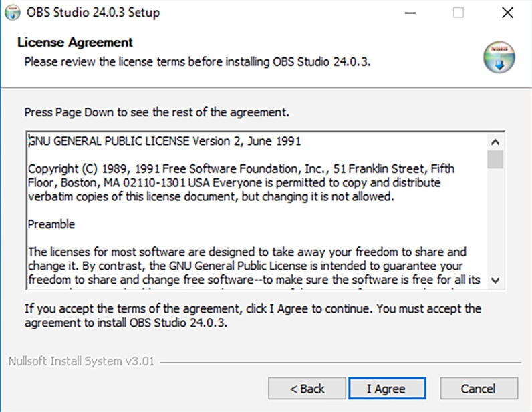Click the Preamble heading in the license
532x412 pixels.
(51, 224)
